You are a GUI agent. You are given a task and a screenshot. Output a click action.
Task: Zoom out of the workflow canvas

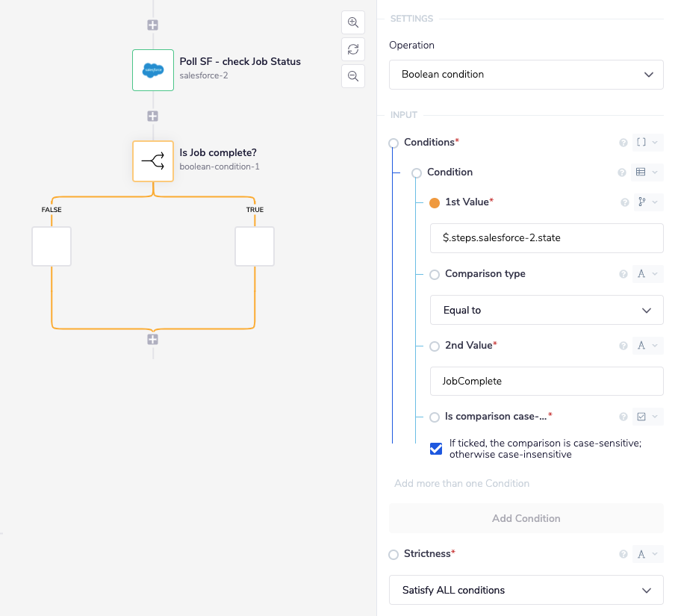[352, 75]
